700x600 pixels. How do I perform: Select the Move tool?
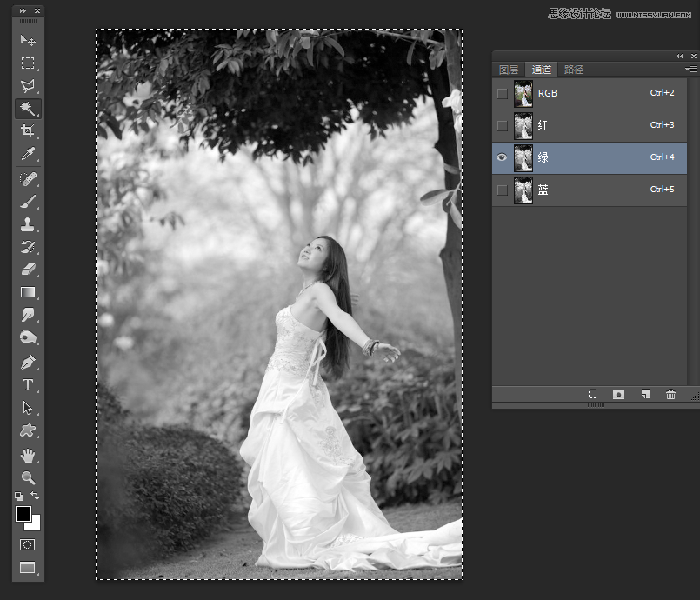coord(28,41)
